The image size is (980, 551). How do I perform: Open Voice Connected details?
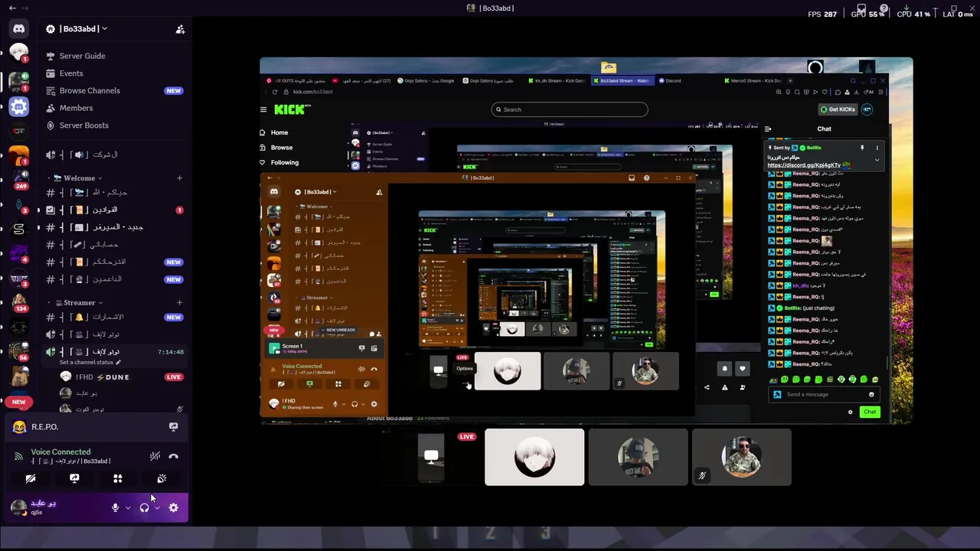click(x=60, y=452)
